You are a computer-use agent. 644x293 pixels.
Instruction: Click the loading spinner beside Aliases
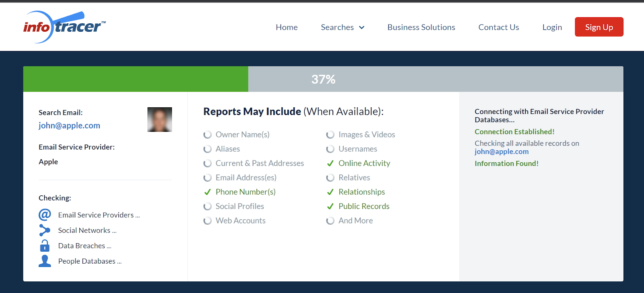(x=207, y=149)
